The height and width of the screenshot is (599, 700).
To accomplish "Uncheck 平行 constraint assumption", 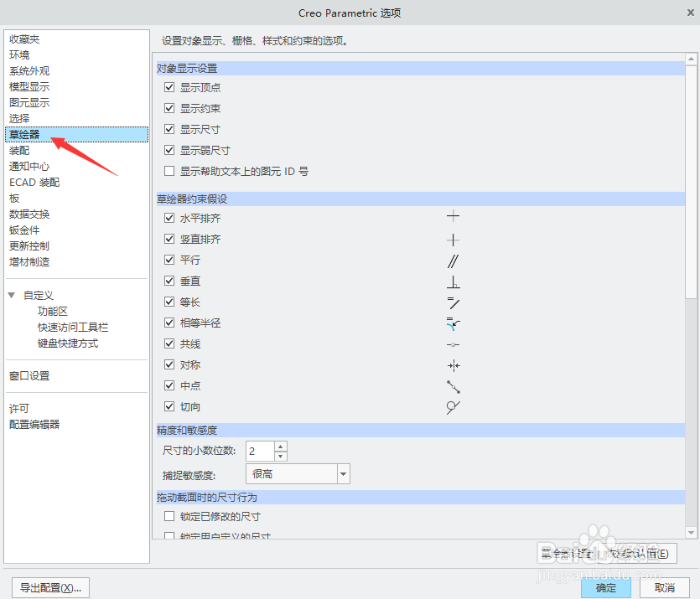I will click(169, 260).
